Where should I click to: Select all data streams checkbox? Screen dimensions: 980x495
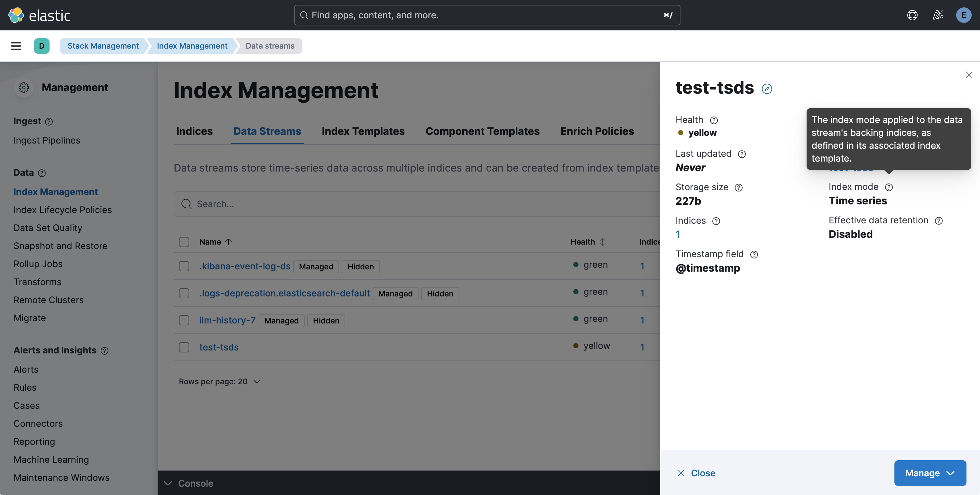pos(184,242)
